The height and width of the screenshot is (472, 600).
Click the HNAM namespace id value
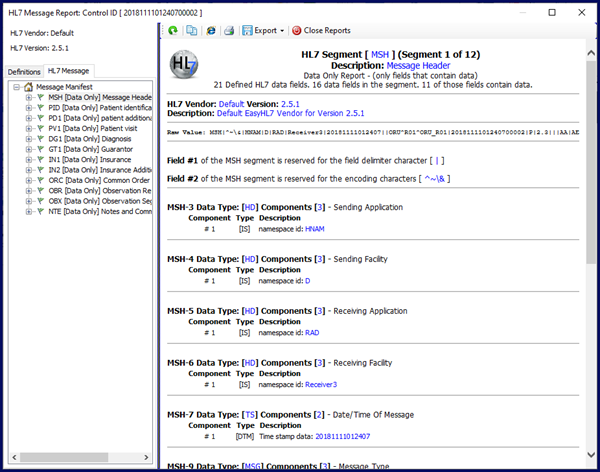tap(315, 229)
